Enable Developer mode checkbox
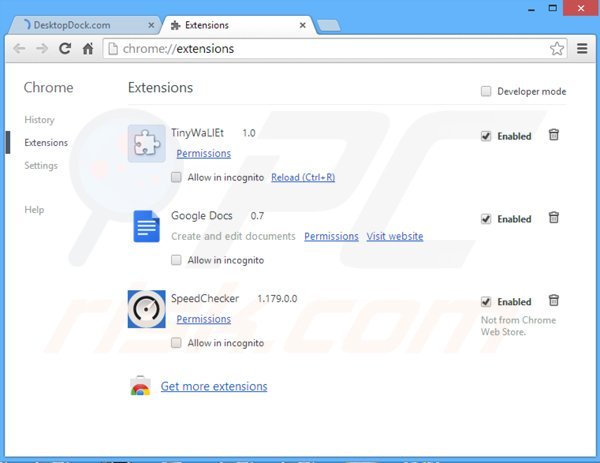Image resolution: width=600 pixels, height=463 pixels. (486, 91)
